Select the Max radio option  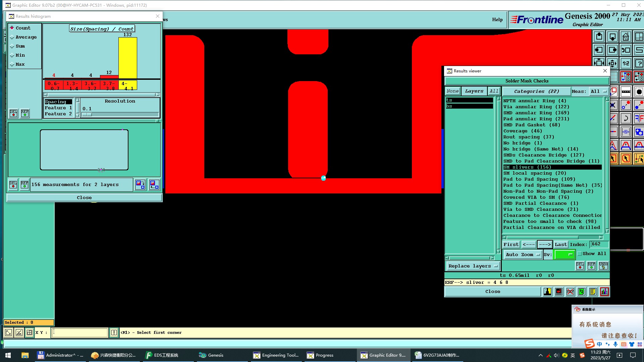click(x=12, y=64)
